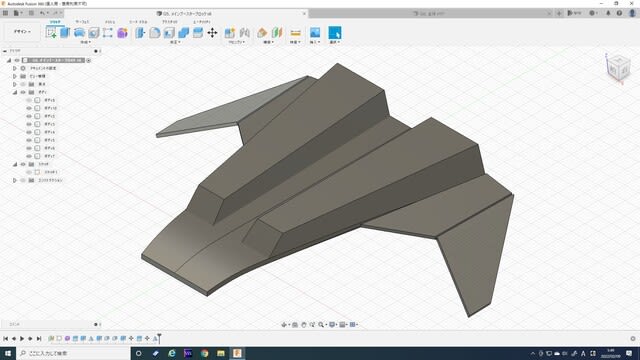Collapse the Bodies folder in browser
The width and height of the screenshot is (640, 360).
15,92
